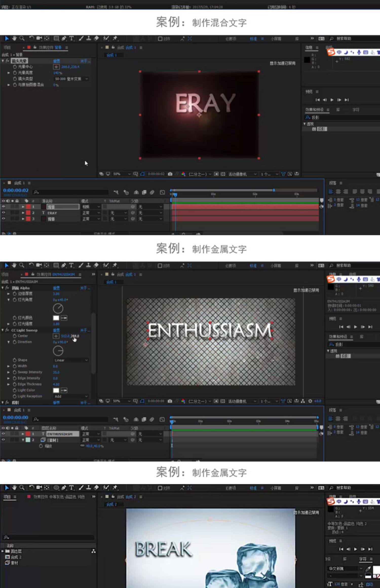Select the Brush tool in ERAY window toolbar

click(81, 38)
